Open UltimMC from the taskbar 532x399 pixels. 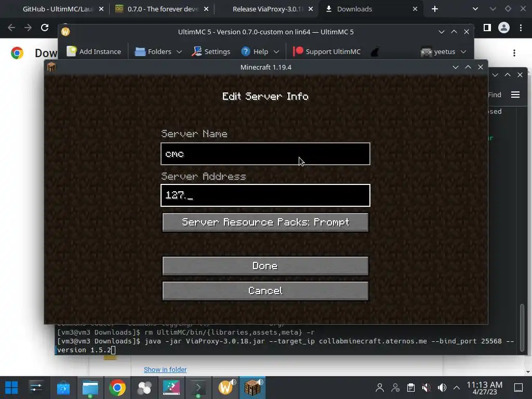[227, 387]
